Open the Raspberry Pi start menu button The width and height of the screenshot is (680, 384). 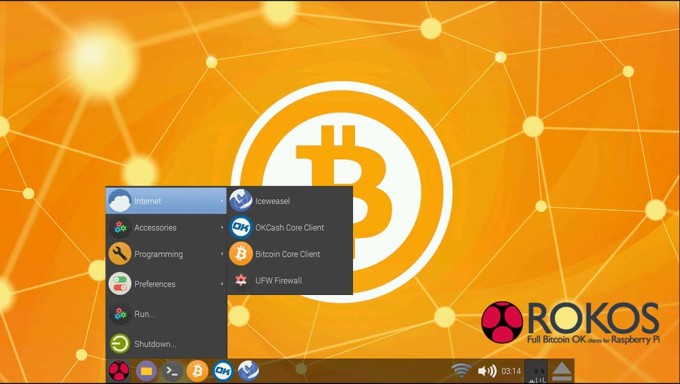[118, 371]
